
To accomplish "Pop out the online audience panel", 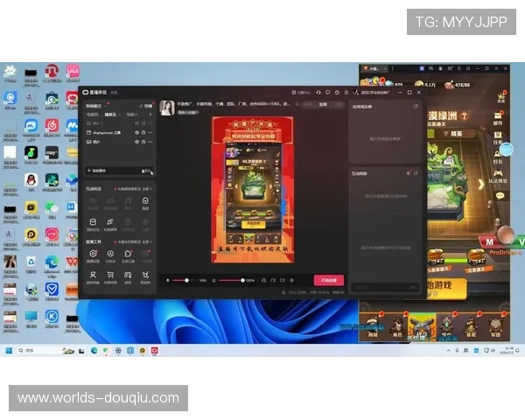I will click(416, 107).
